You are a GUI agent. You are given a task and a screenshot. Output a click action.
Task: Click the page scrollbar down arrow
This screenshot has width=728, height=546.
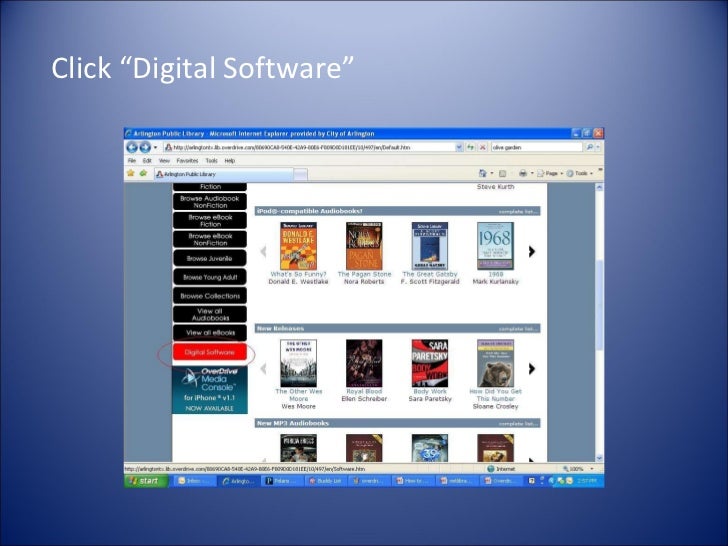click(599, 458)
